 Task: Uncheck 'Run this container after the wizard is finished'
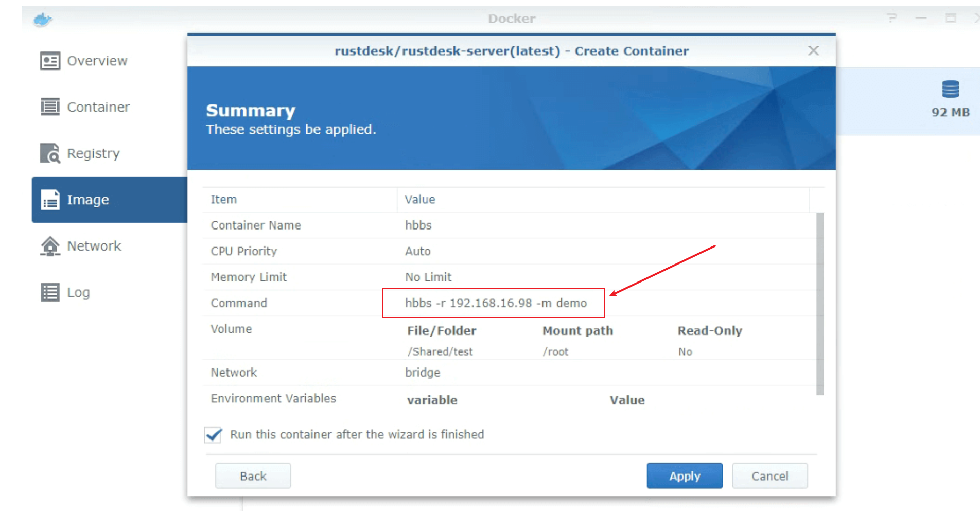pos(212,435)
